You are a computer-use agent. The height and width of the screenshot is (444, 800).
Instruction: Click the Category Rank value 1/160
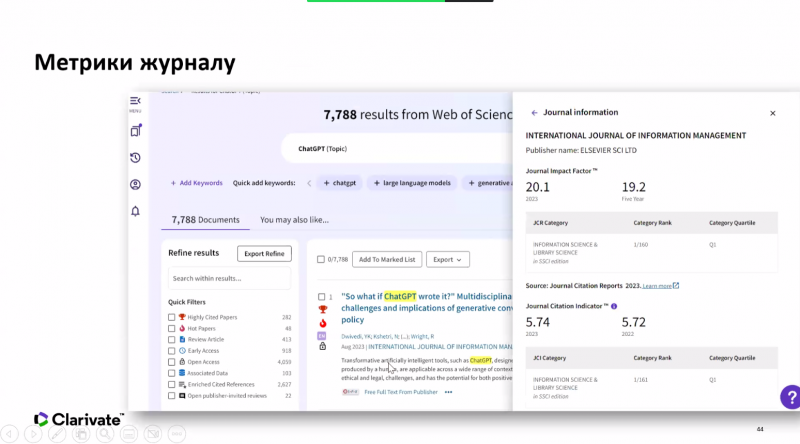(x=641, y=244)
